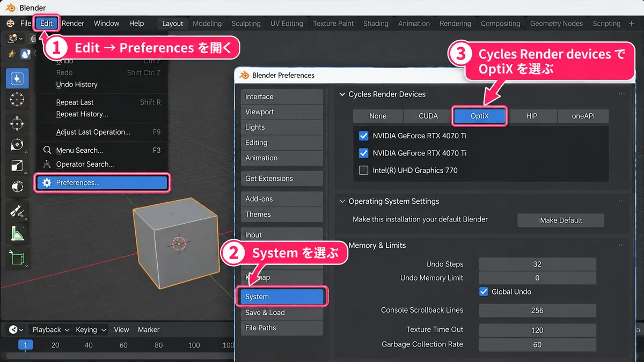644x362 pixels.
Task: Open the File menu
Action: (26, 23)
